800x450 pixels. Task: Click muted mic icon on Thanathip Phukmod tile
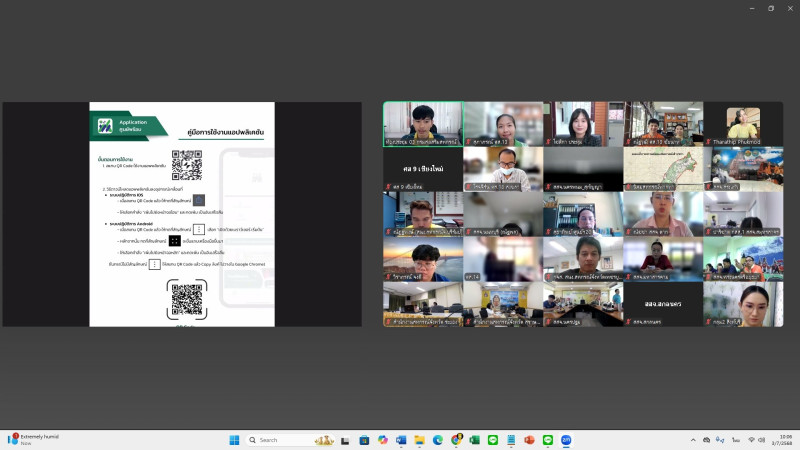(709, 142)
